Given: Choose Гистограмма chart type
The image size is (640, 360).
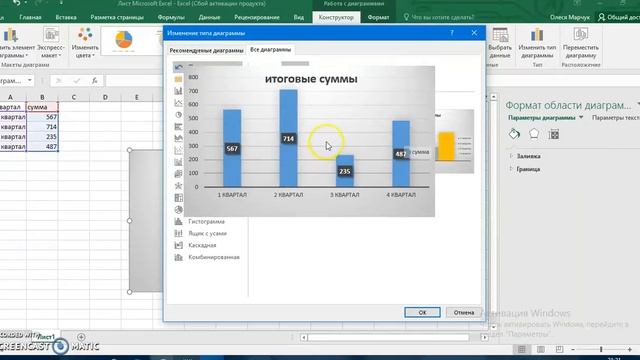Looking at the screenshot, I should (x=206, y=222).
